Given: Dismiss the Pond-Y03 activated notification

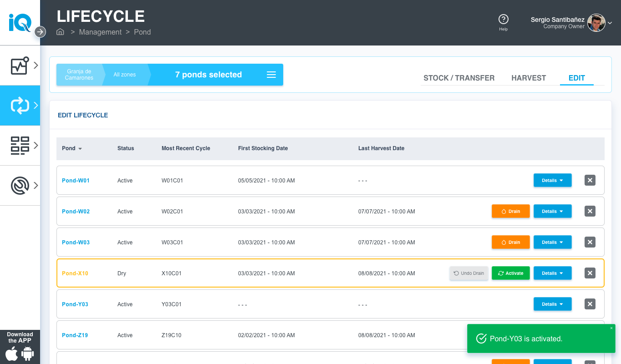Looking at the screenshot, I should click(x=611, y=328).
